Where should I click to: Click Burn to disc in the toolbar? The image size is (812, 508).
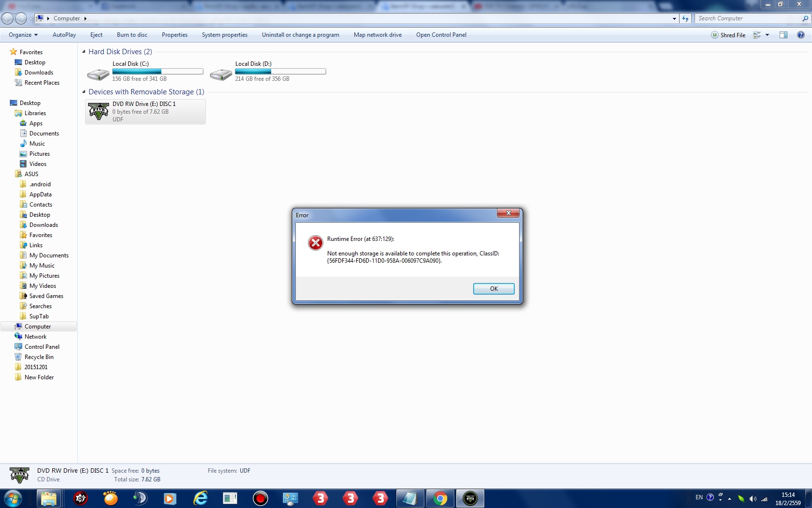pos(132,35)
